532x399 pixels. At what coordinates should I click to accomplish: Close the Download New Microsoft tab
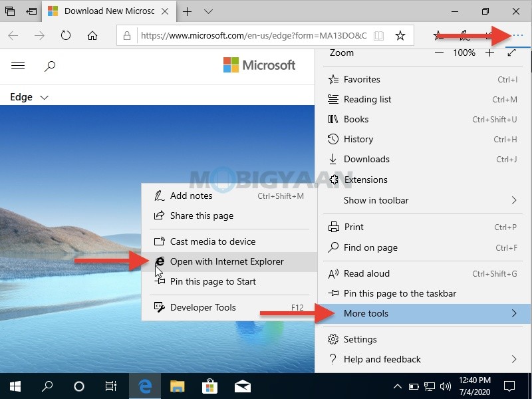(165, 11)
